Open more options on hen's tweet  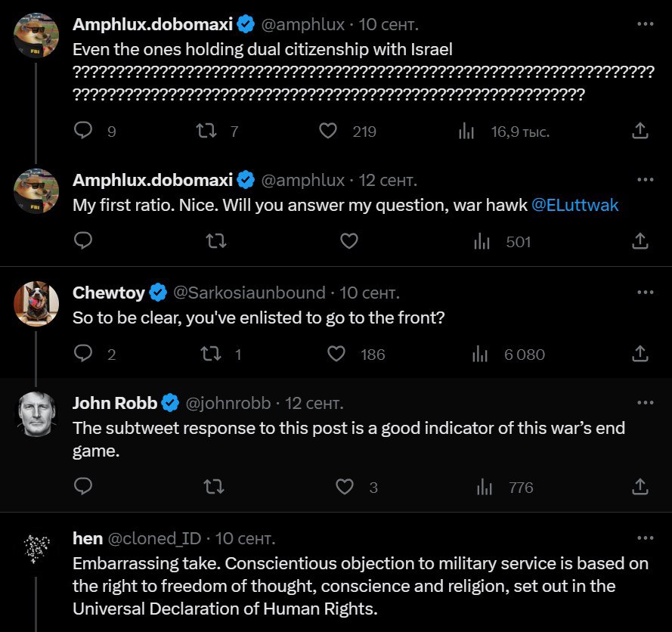click(x=645, y=538)
